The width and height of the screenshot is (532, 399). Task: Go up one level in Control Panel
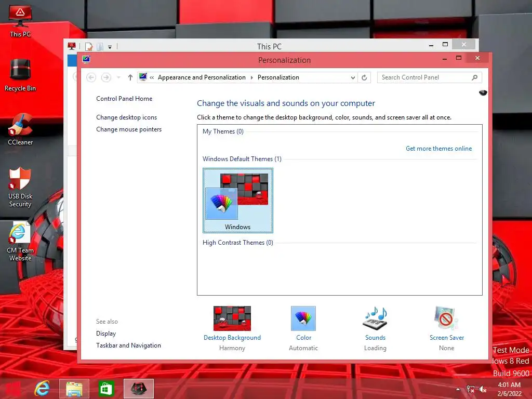(130, 77)
